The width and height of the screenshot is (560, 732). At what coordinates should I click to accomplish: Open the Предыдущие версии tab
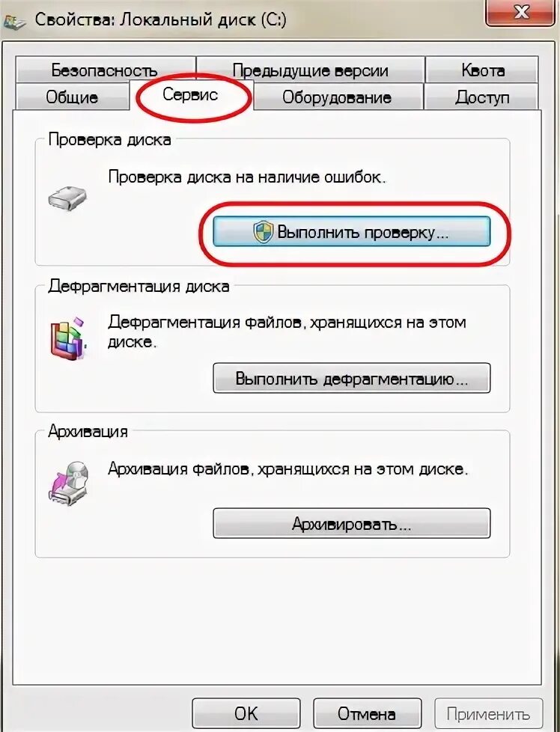click(310, 70)
